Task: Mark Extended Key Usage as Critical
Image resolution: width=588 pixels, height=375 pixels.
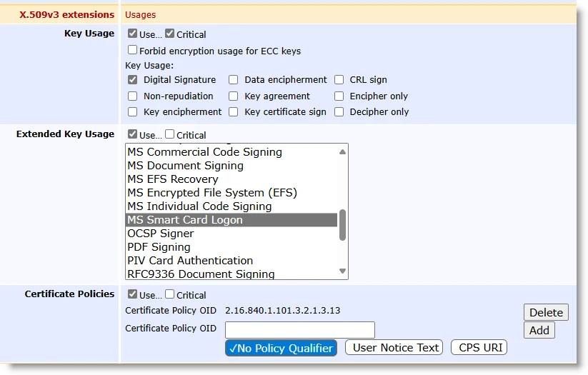Action: pos(169,134)
